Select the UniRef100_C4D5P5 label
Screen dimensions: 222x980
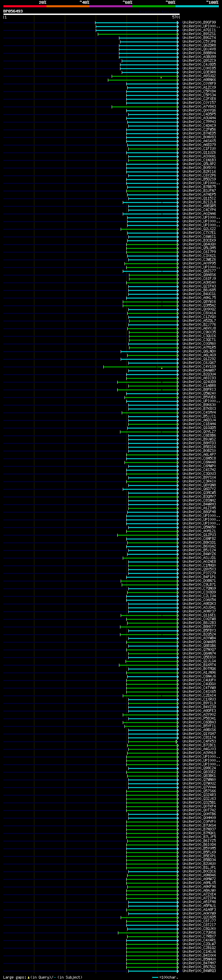click(x=199, y=114)
